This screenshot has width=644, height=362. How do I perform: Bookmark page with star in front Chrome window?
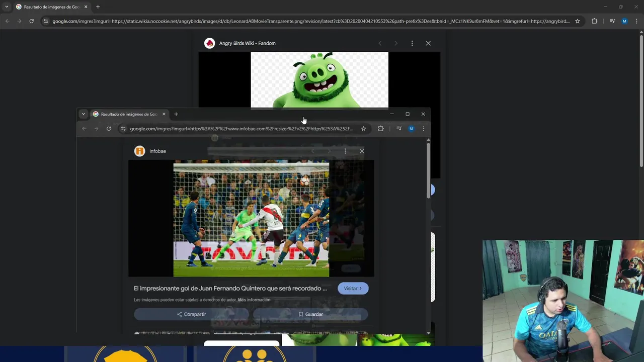(x=363, y=129)
